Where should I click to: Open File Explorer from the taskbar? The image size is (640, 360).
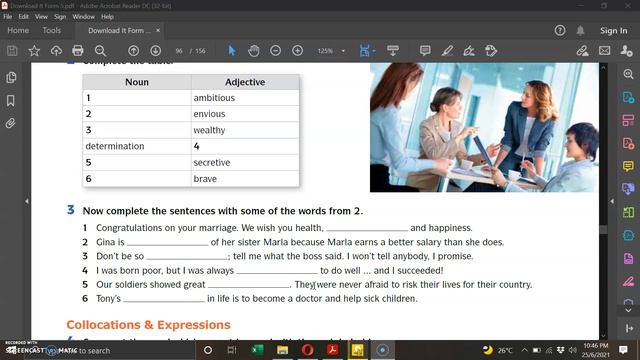pos(282,350)
